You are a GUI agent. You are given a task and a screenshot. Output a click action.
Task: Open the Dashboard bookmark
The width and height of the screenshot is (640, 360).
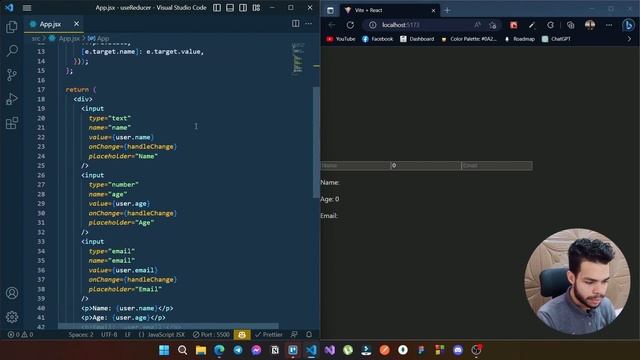pos(417,39)
